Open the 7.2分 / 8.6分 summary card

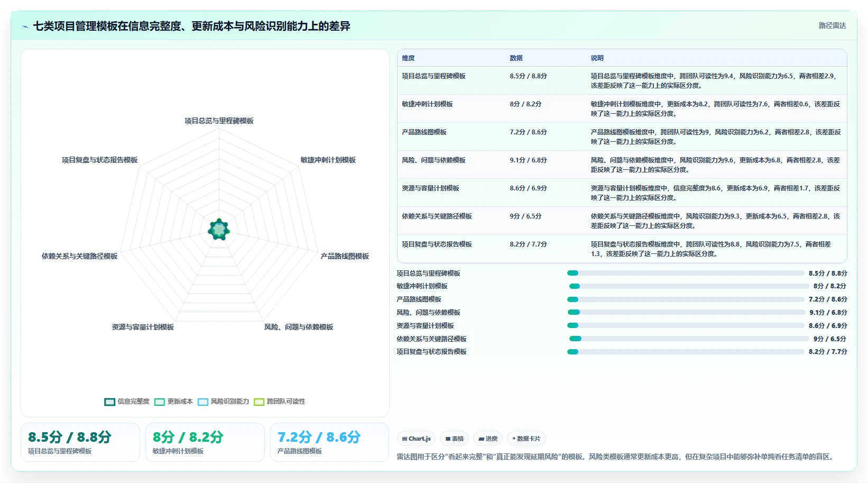[329, 442]
